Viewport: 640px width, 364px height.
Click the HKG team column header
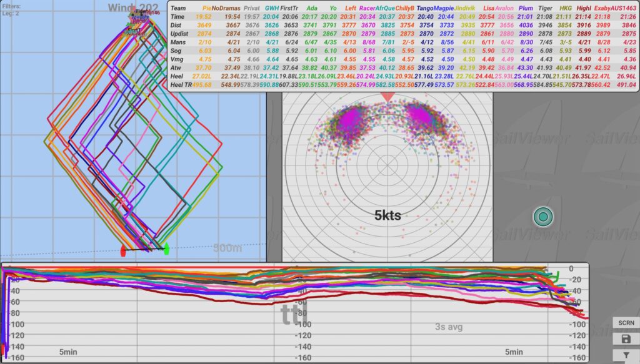566,8
